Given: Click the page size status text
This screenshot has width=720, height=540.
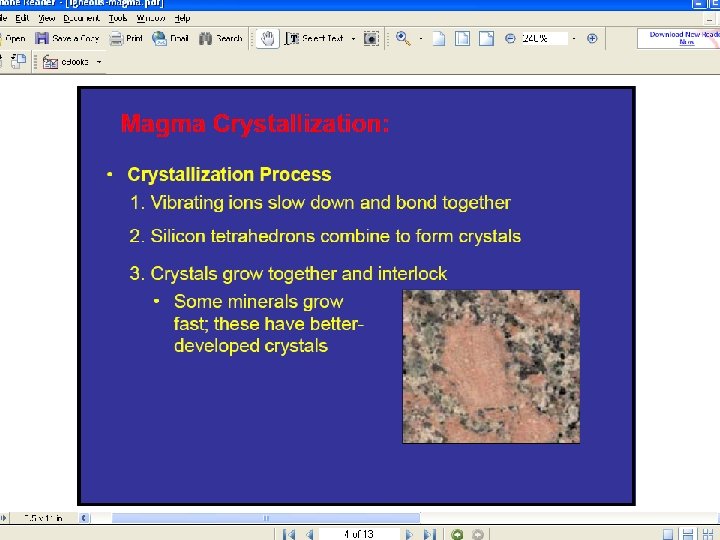Looking at the screenshot, I should [43, 518].
